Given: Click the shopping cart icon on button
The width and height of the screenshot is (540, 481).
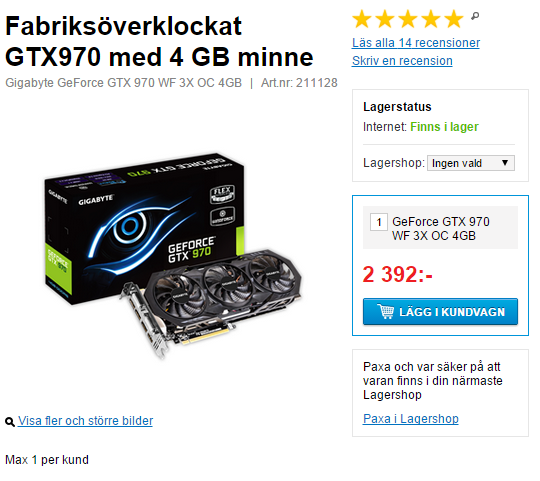Looking at the screenshot, I should 385,311.
